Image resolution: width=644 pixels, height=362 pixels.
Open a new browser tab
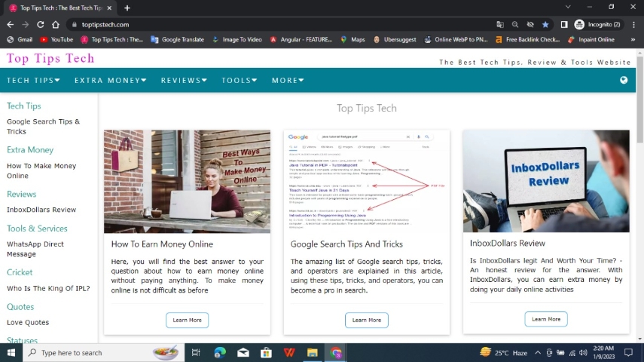click(x=127, y=8)
